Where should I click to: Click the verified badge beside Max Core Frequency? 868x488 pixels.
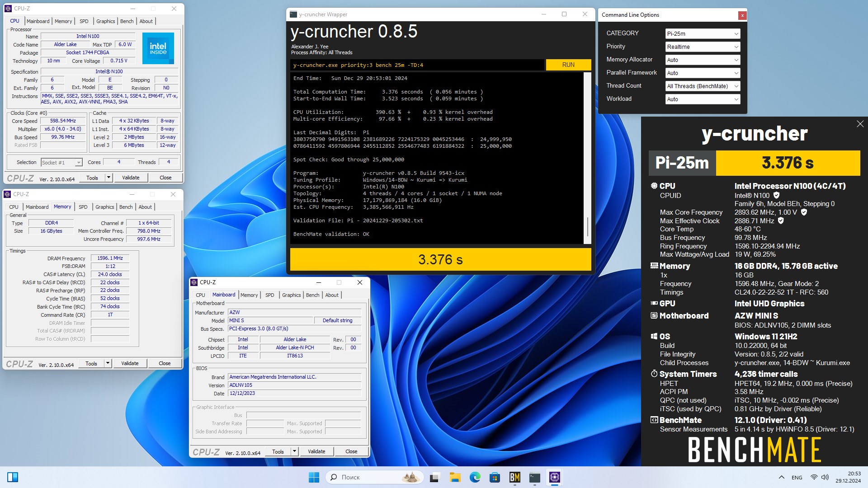tap(804, 212)
